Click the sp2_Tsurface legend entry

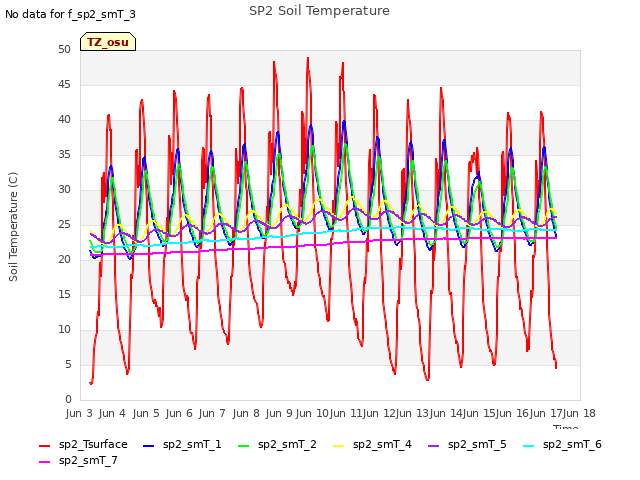pos(83,444)
